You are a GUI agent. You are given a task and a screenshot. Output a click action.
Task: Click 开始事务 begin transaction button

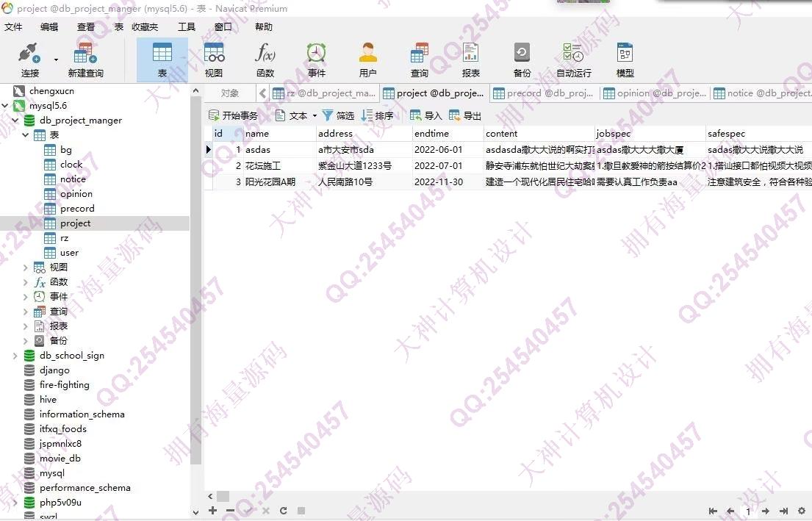click(x=233, y=115)
